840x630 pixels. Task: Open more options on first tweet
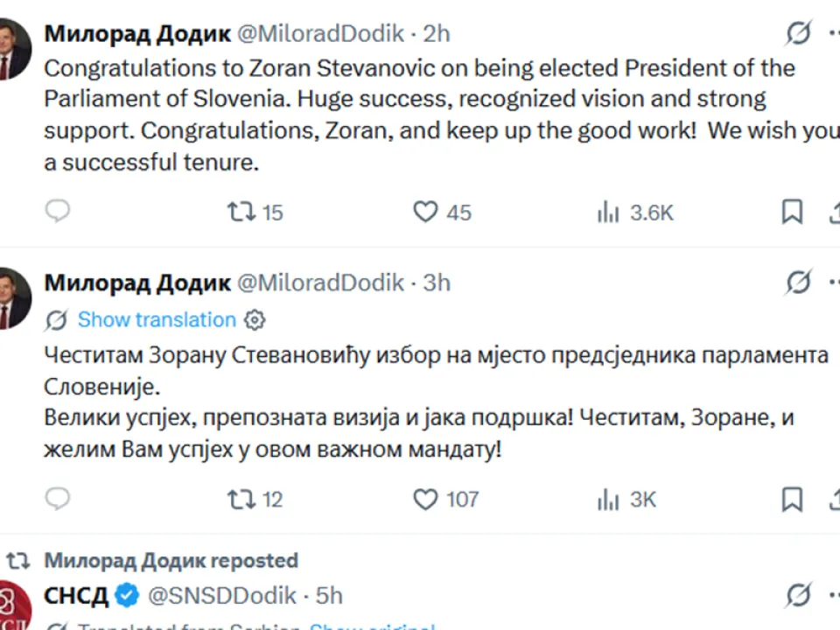coord(833,33)
